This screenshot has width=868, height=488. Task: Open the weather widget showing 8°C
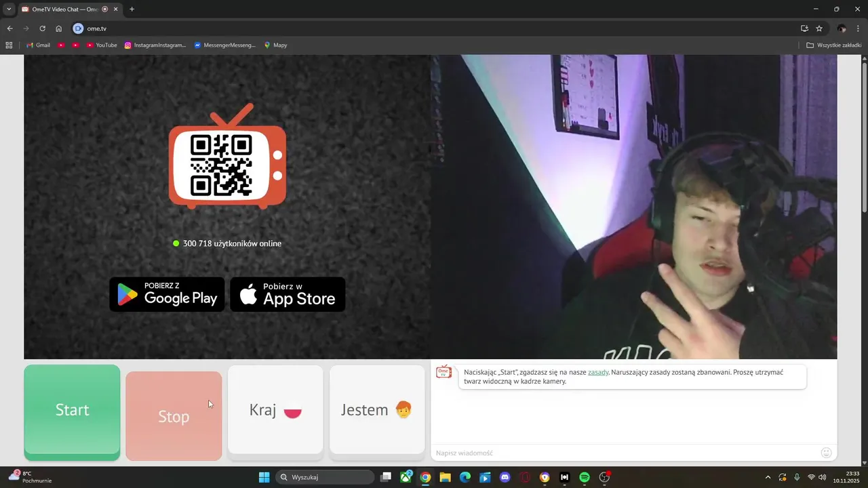(30, 477)
